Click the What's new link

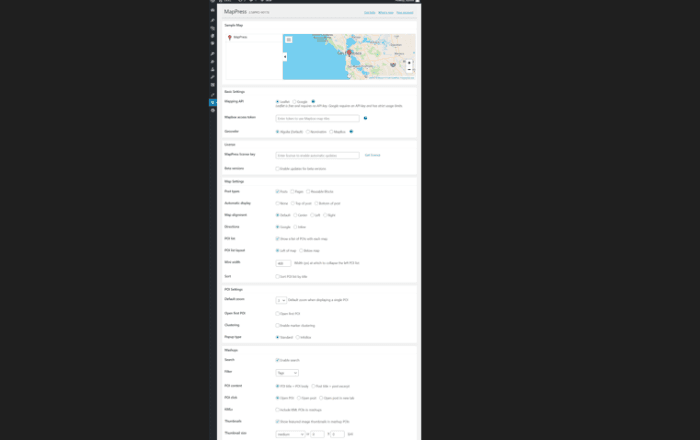(x=386, y=12)
